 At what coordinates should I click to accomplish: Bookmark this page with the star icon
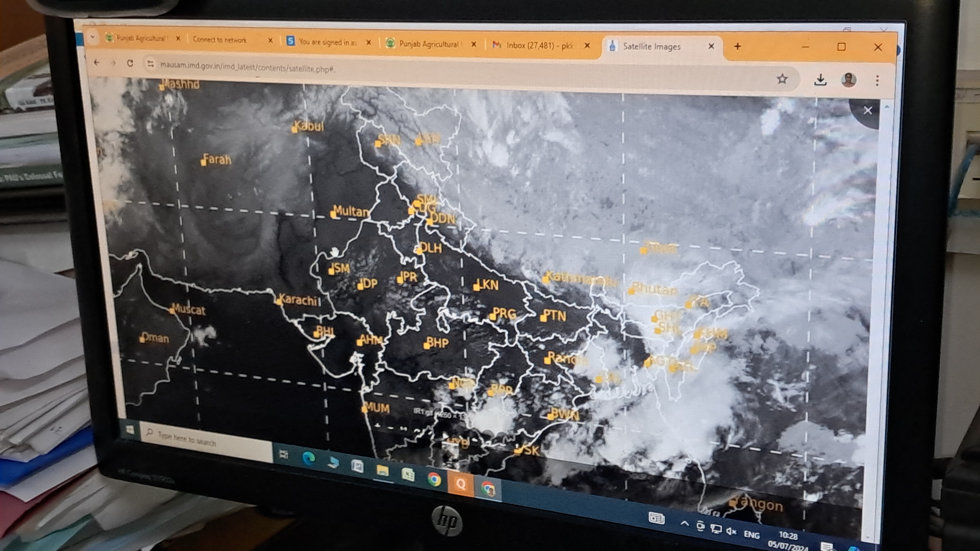pos(782,79)
